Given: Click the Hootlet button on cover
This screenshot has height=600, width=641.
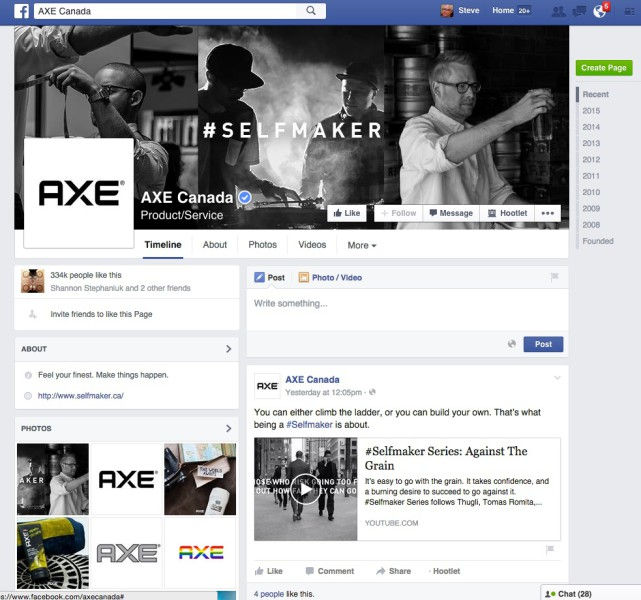Looking at the screenshot, I should coord(507,213).
